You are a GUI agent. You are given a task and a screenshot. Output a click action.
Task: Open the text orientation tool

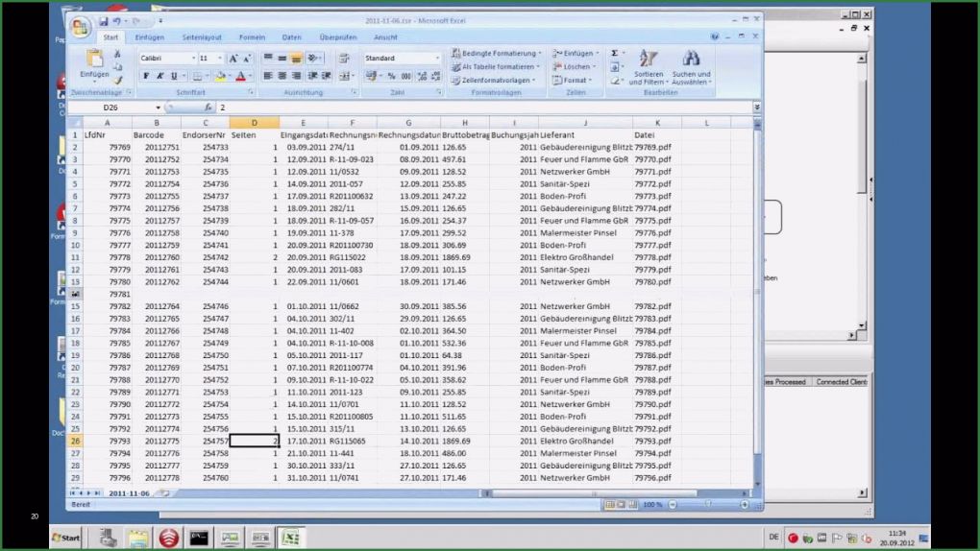(x=314, y=59)
